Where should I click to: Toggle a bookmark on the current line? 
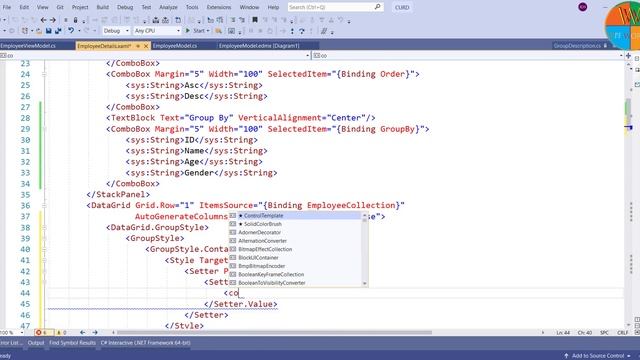click(255, 20)
